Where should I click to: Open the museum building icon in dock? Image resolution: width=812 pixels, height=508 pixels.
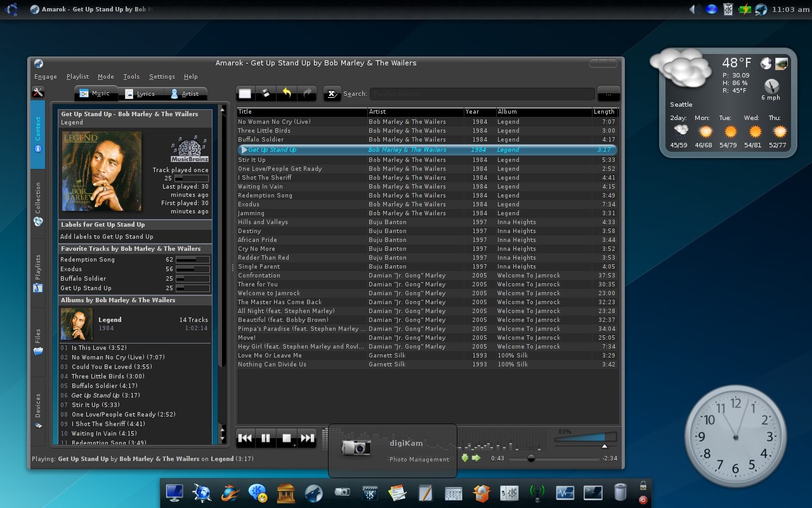pos(286,492)
